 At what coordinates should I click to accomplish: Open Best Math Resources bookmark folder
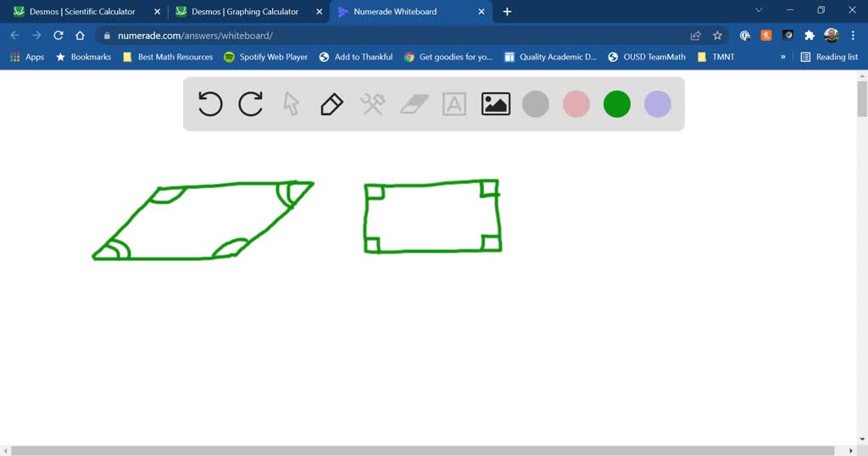click(x=169, y=57)
